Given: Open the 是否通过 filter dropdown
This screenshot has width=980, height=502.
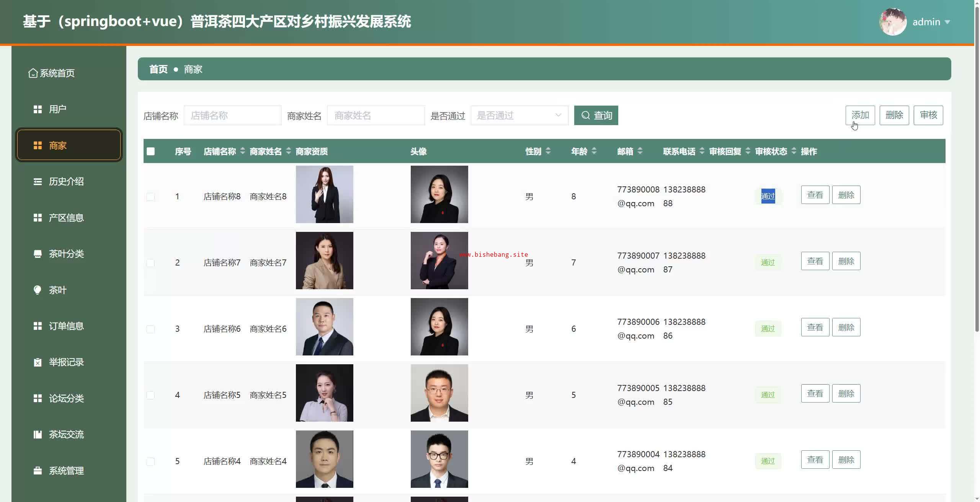Looking at the screenshot, I should (x=519, y=116).
